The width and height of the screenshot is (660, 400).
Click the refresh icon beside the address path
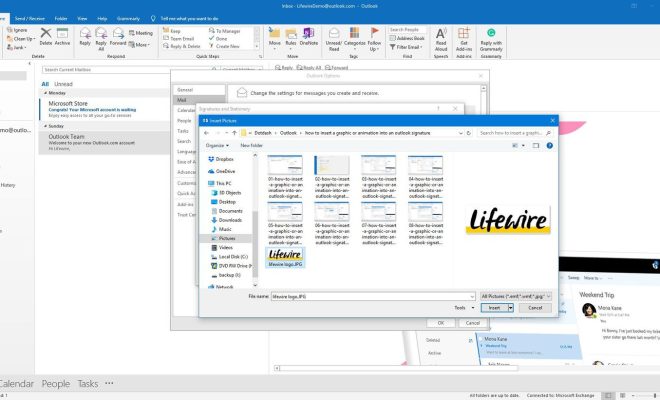click(468, 133)
